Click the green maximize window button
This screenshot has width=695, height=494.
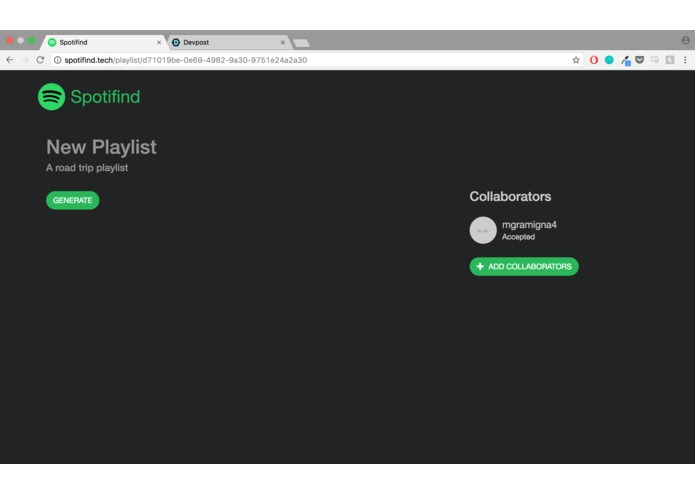tap(31, 40)
